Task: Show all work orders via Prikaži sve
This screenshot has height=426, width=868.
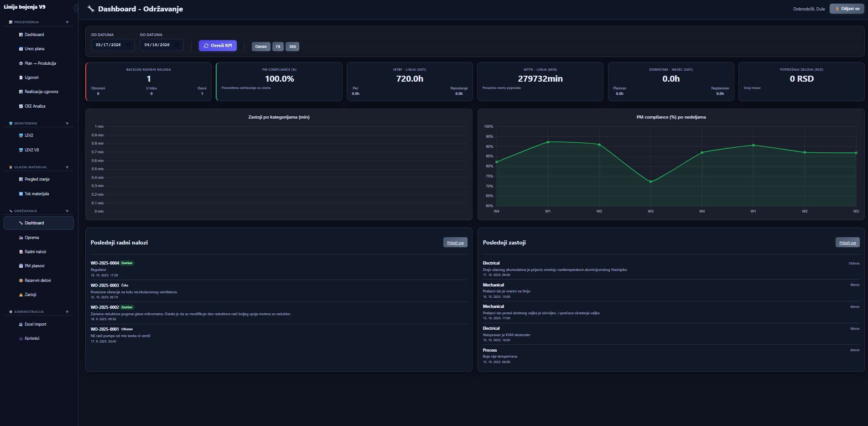Action: point(455,242)
